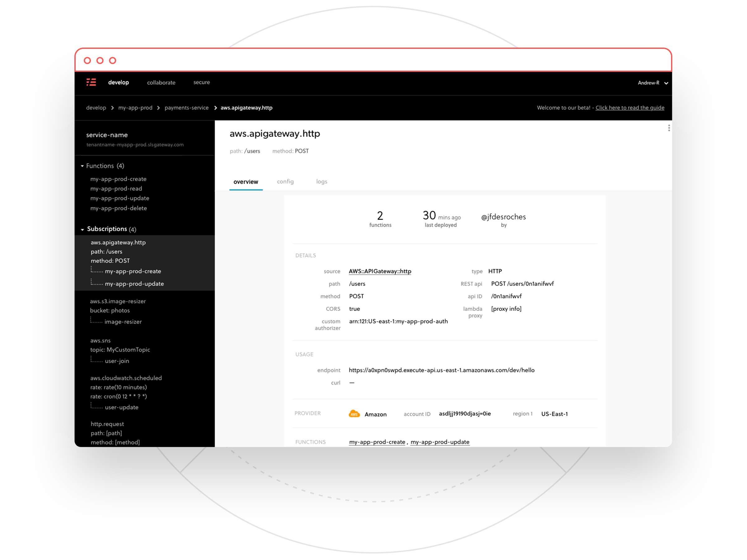Switch to the config tab
Screen dimensions: 747x560
coord(285,182)
